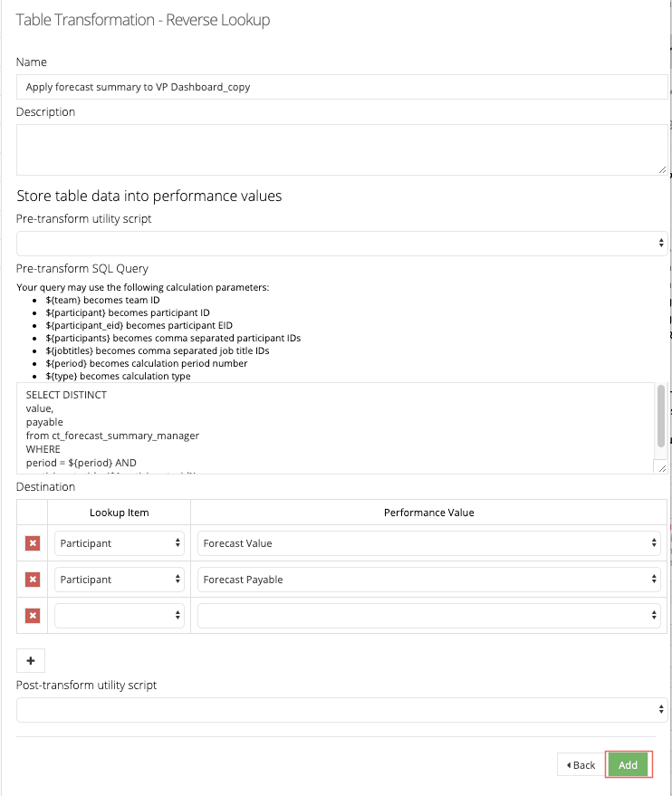Click the 'Performance Value' column header
This screenshot has height=796, width=672.
[429, 513]
